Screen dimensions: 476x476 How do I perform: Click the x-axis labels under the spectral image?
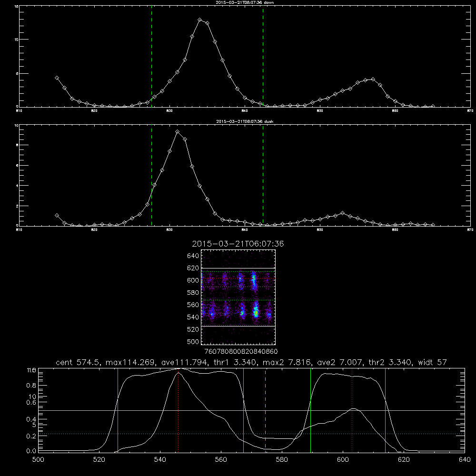241,352
